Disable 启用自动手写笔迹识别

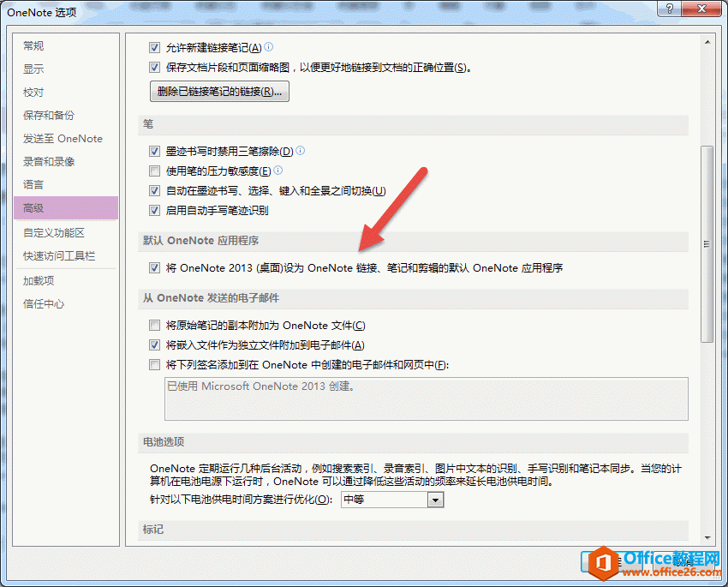(x=154, y=209)
